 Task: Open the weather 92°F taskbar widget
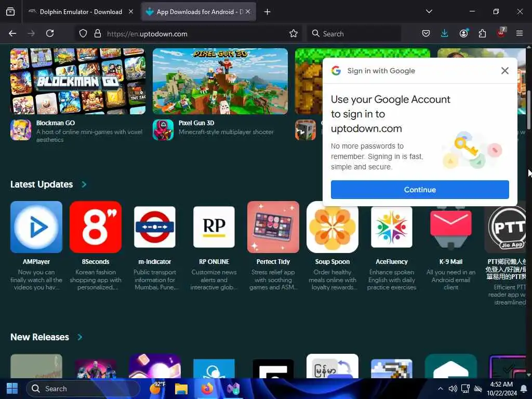click(x=157, y=389)
